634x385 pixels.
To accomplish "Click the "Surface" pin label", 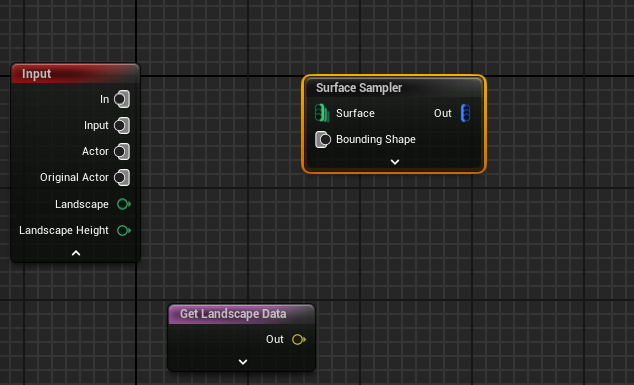I will (x=355, y=113).
